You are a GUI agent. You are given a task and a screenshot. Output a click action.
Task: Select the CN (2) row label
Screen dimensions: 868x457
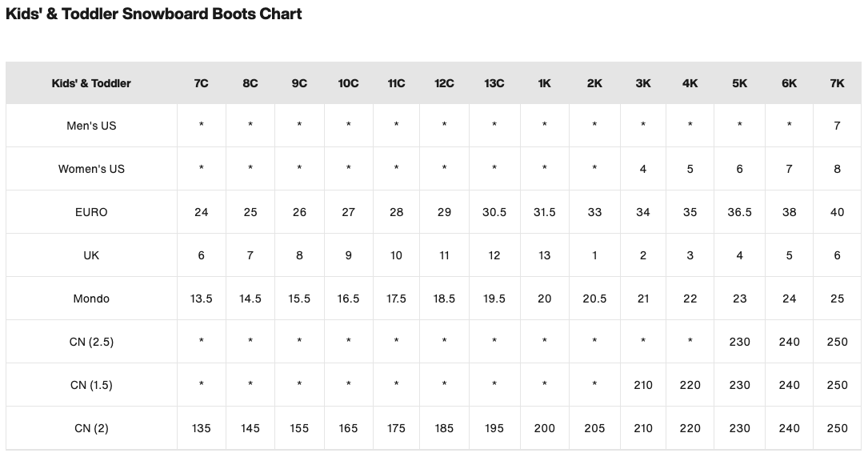coord(91,428)
